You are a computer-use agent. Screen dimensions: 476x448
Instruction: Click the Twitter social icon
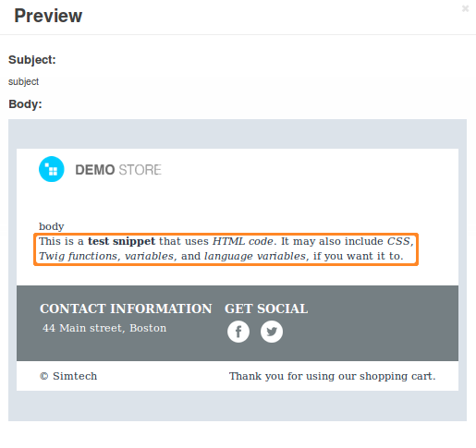click(x=272, y=332)
